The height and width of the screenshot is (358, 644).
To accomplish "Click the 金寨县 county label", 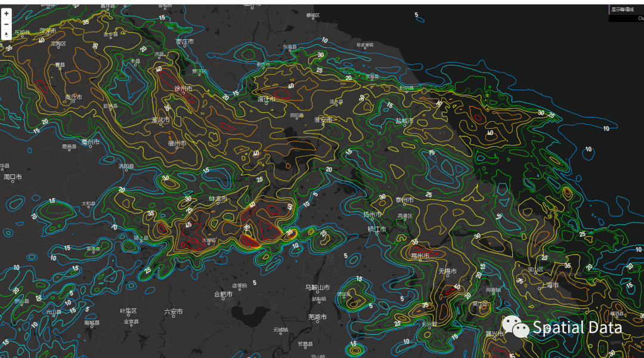I will point(131,322).
